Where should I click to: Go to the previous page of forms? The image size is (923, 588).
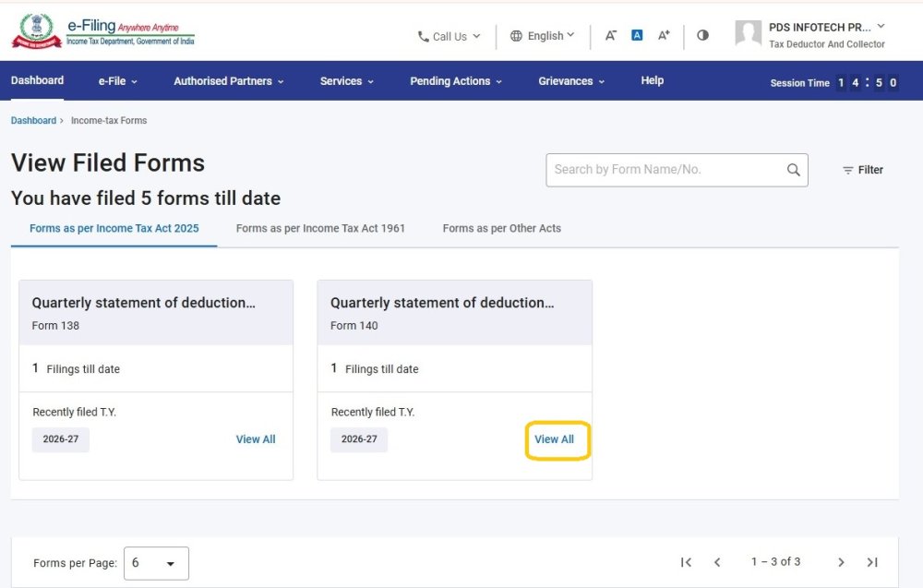tap(717, 562)
